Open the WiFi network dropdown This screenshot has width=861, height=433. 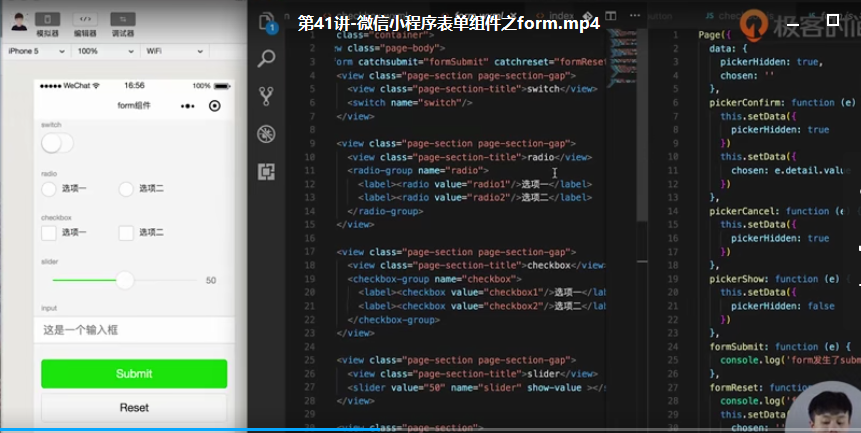pyautogui.click(x=174, y=51)
